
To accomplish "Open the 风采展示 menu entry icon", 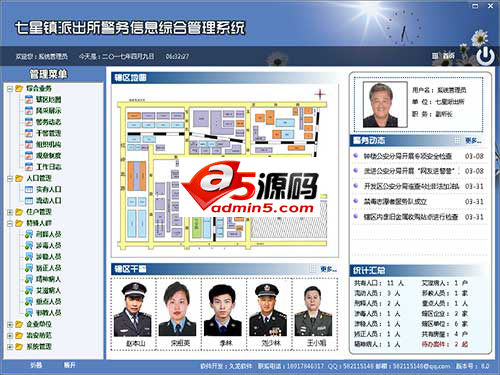I will (x=29, y=111).
